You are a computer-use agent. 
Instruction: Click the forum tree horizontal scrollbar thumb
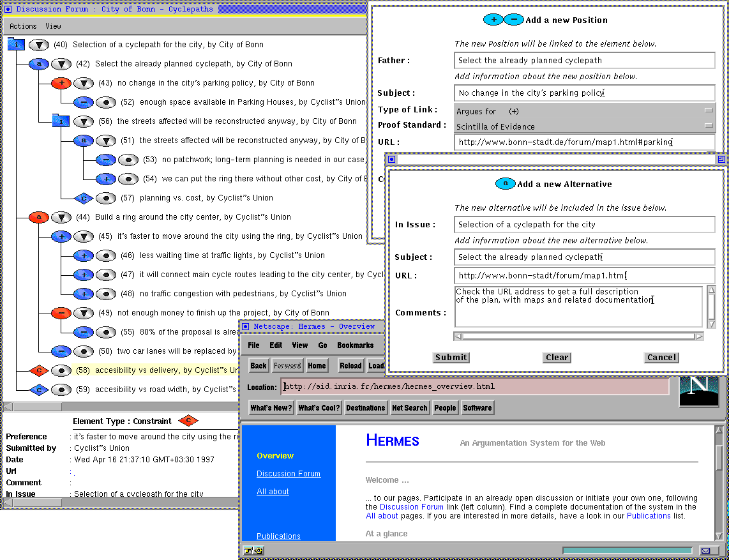pyautogui.click(x=38, y=407)
